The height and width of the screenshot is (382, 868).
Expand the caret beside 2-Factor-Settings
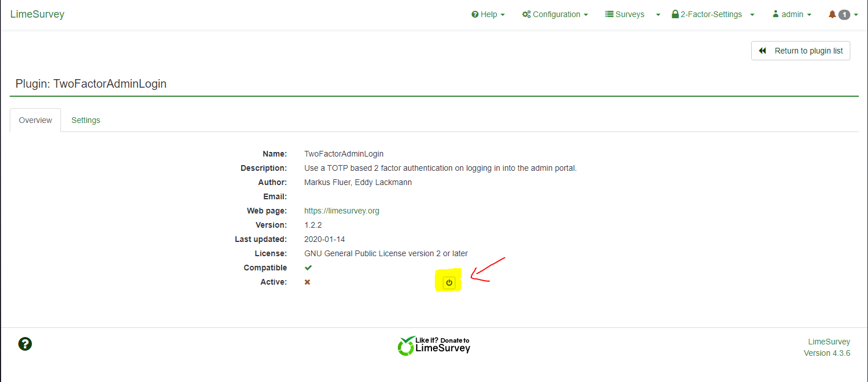[x=752, y=15]
